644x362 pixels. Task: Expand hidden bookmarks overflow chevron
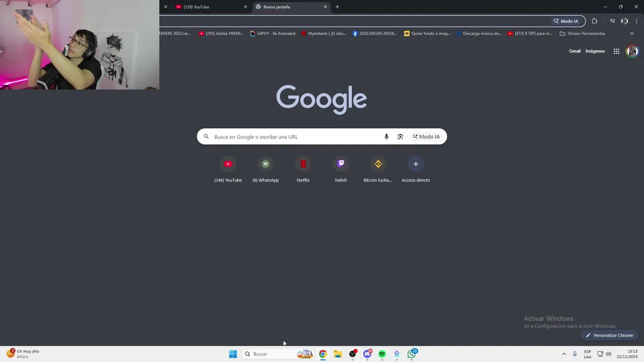(632, 34)
